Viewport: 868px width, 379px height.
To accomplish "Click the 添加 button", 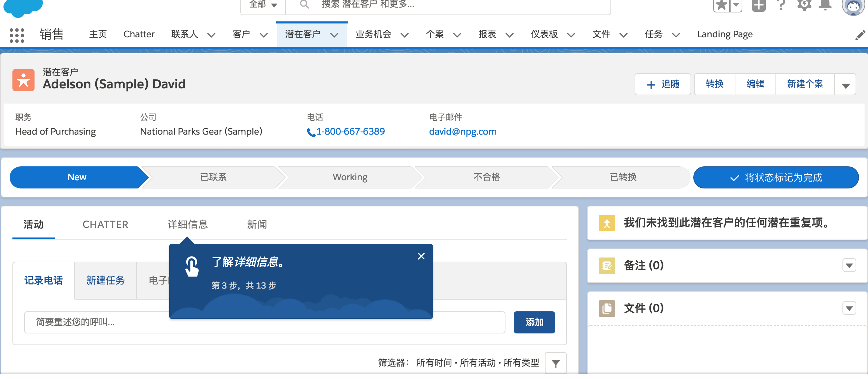I will pos(534,322).
